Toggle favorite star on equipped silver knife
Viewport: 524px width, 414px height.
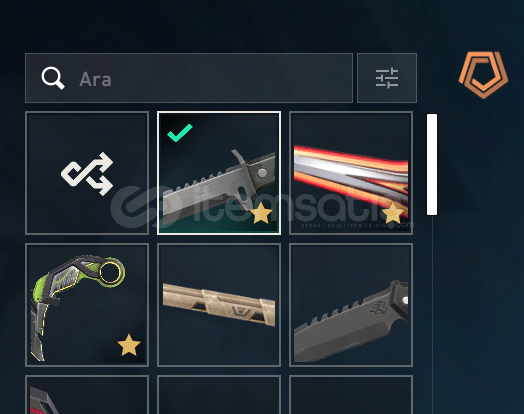coord(261,213)
